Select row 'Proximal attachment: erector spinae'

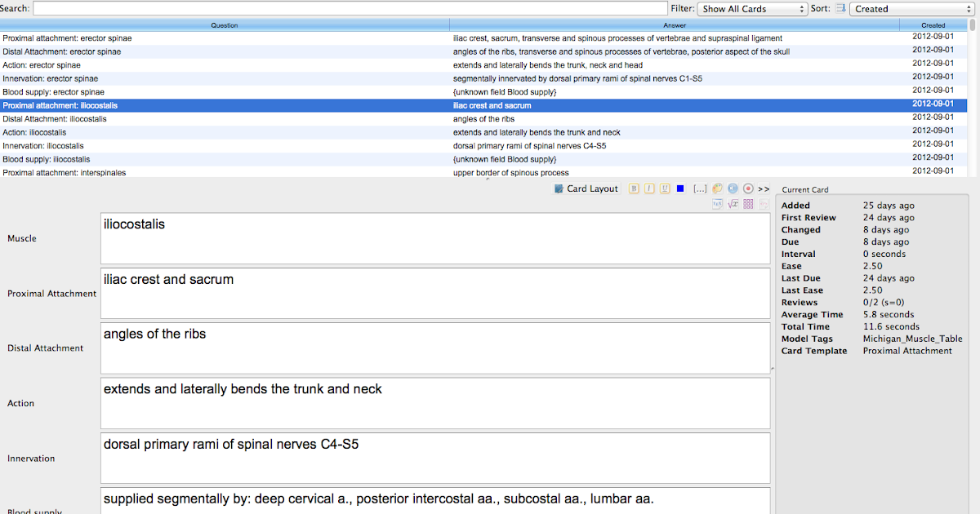(x=483, y=38)
